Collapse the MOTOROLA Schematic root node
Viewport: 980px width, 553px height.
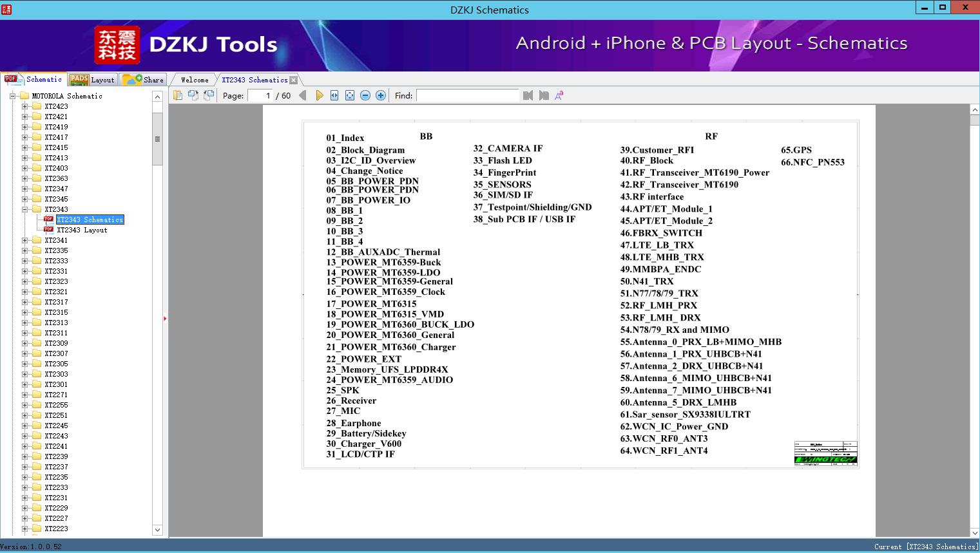12,96
